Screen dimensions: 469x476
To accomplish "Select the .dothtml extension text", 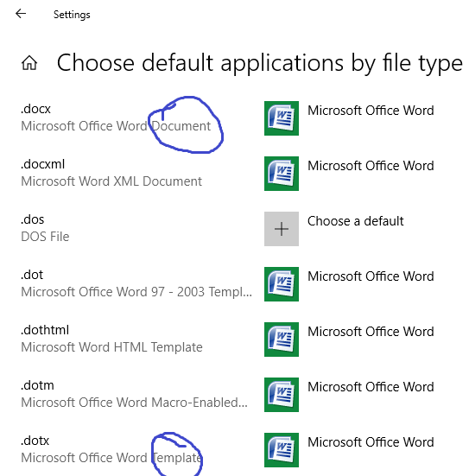I will pyautogui.click(x=45, y=330).
